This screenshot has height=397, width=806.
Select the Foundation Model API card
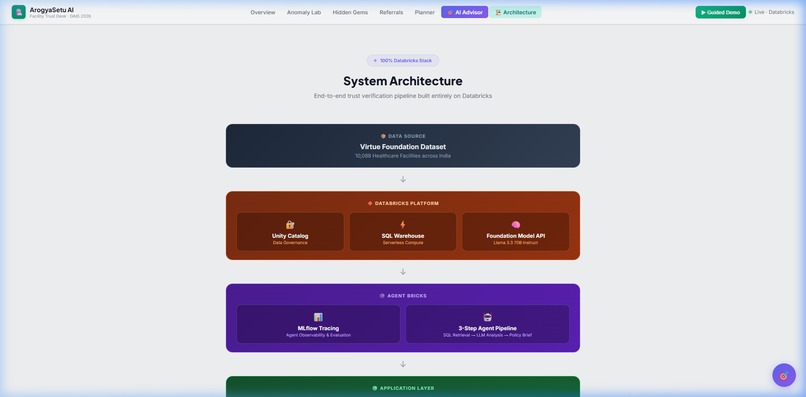516,232
